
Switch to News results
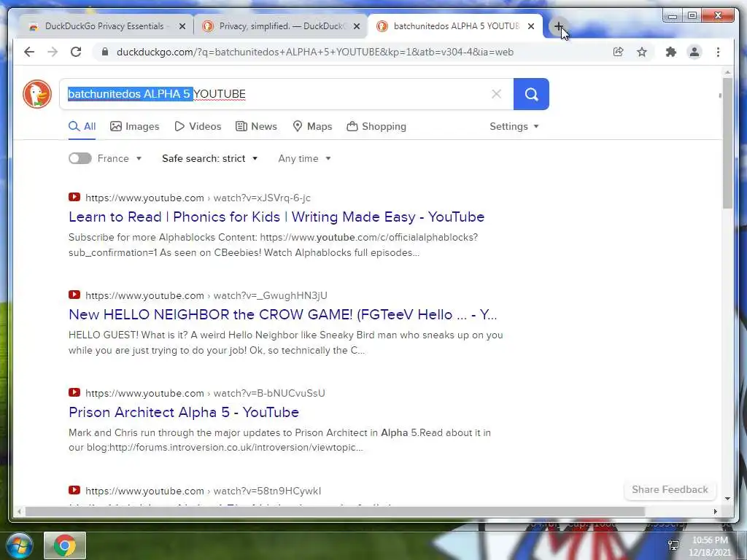[256, 126]
